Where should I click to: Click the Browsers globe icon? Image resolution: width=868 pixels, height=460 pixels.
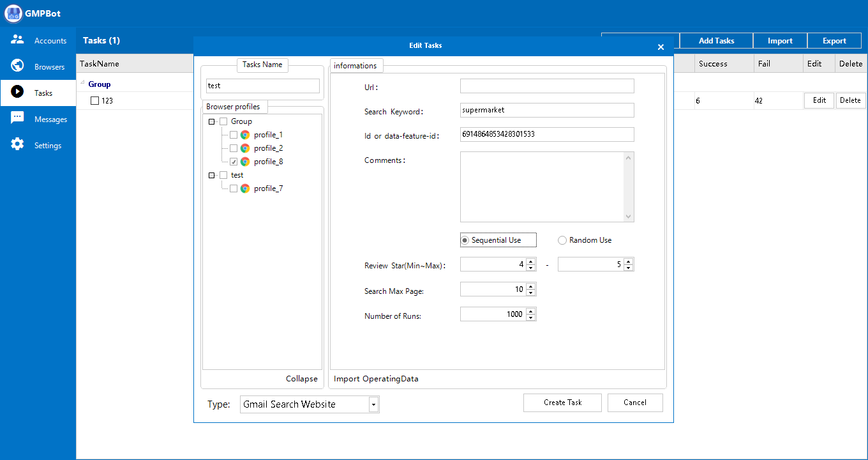[x=17, y=66]
